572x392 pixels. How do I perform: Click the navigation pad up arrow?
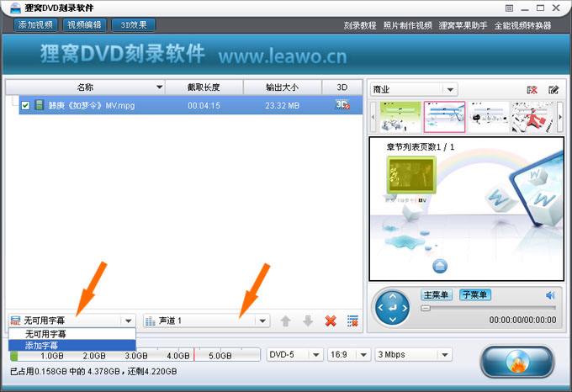[x=393, y=296]
